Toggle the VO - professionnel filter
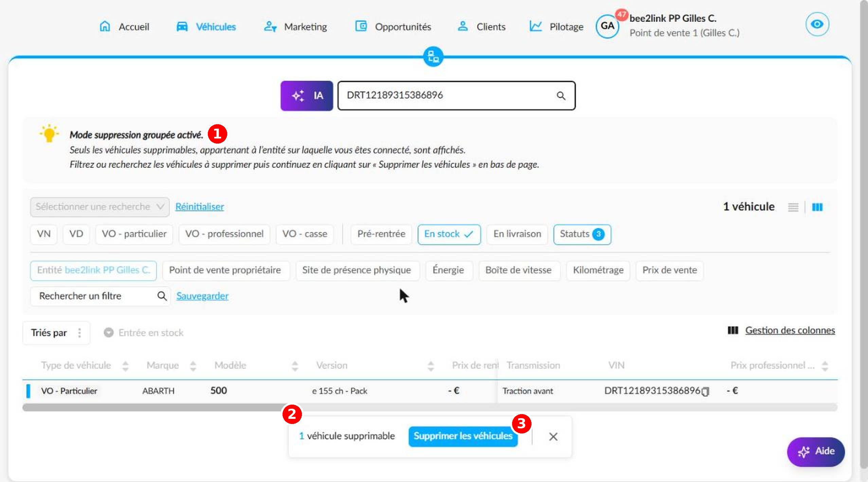This screenshot has width=868, height=482. tap(224, 234)
